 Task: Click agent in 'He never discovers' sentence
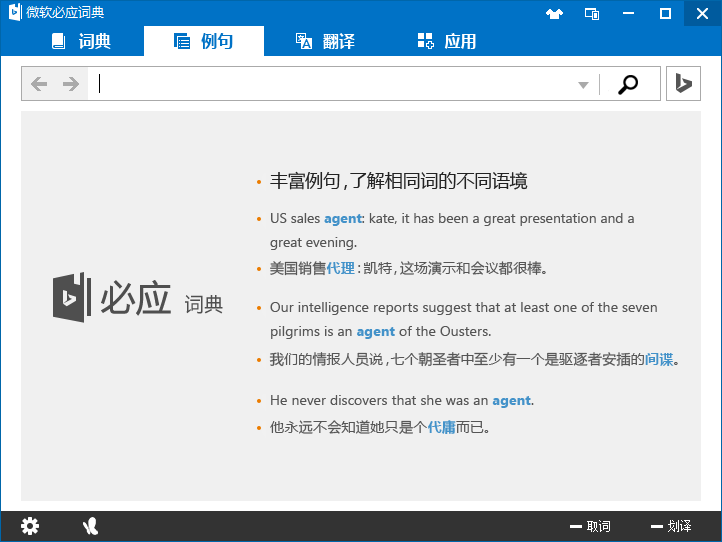click(x=512, y=401)
